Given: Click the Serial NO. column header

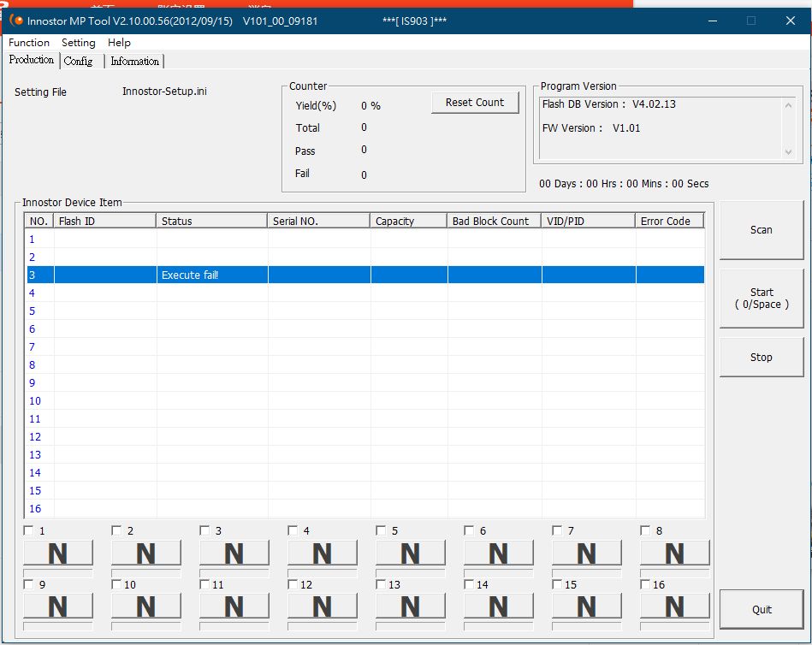Looking at the screenshot, I should (x=318, y=221).
